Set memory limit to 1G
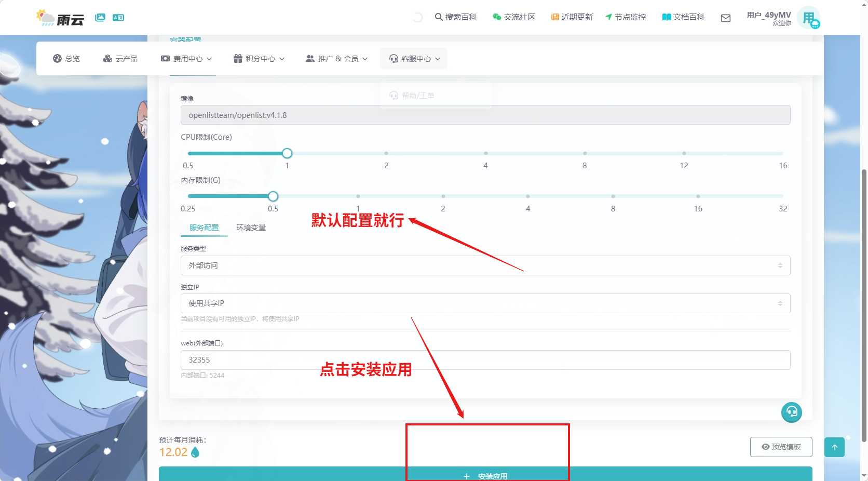868x481 pixels. point(358,196)
